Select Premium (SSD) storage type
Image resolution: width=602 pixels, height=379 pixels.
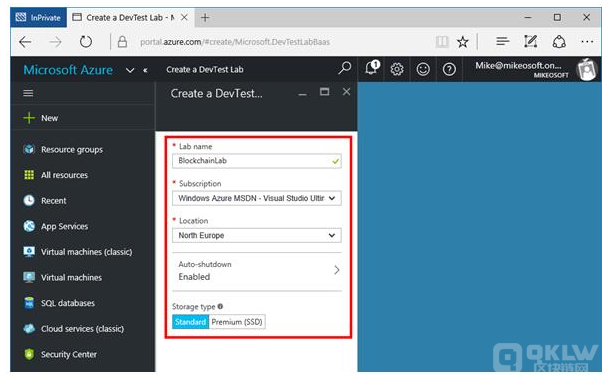point(237,322)
